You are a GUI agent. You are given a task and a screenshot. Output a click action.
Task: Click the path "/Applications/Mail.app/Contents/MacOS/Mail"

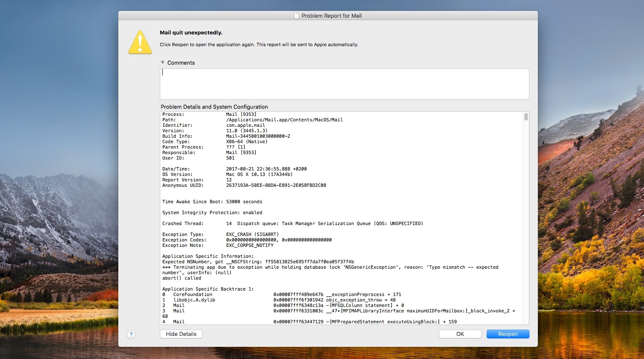click(x=284, y=120)
